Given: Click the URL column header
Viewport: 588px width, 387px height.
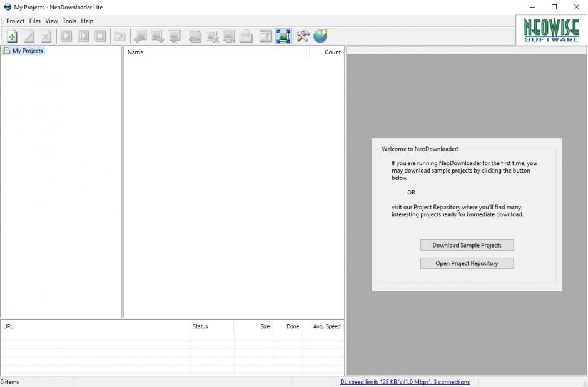Looking at the screenshot, I should [x=96, y=326].
